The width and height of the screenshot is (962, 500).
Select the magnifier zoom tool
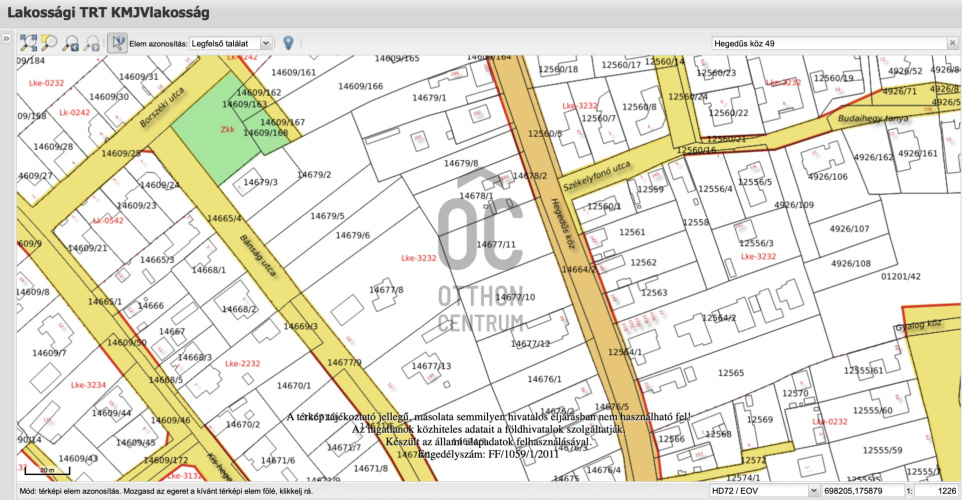(49, 43)
